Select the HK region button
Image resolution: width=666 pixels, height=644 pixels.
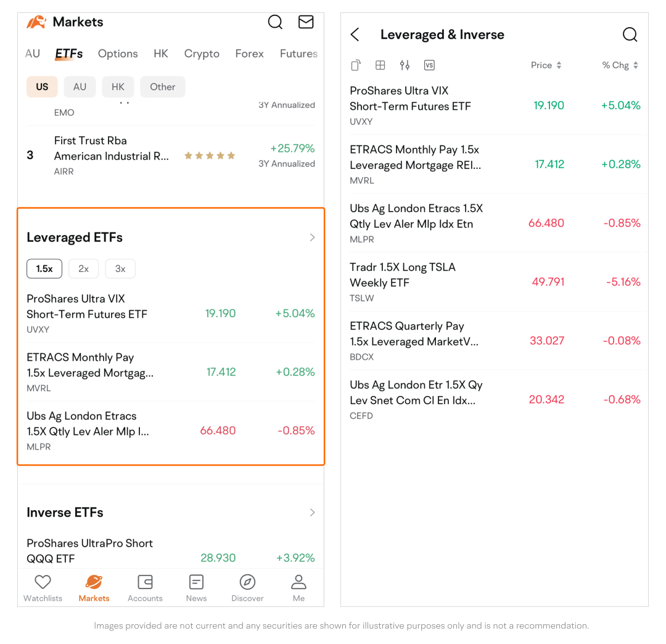(x=118, y=87)
